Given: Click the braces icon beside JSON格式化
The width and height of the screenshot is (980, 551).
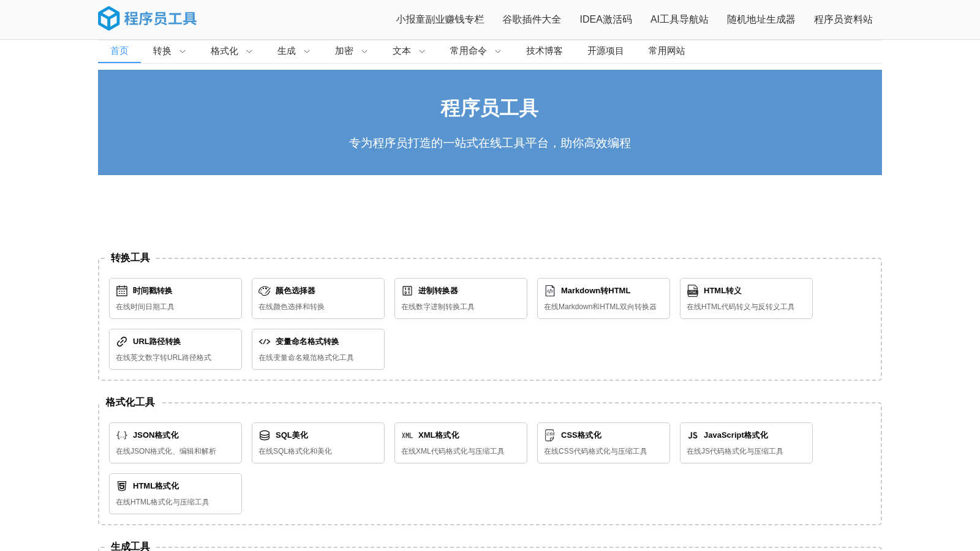Looking at the screenshot, I should pos(122,435).
